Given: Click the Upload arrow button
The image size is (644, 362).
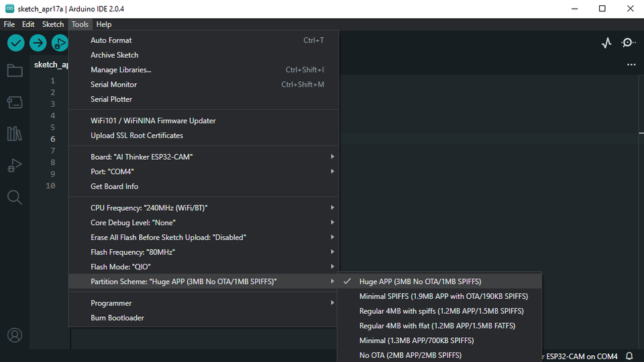Looking at the screenshot, I should (38, 43).
